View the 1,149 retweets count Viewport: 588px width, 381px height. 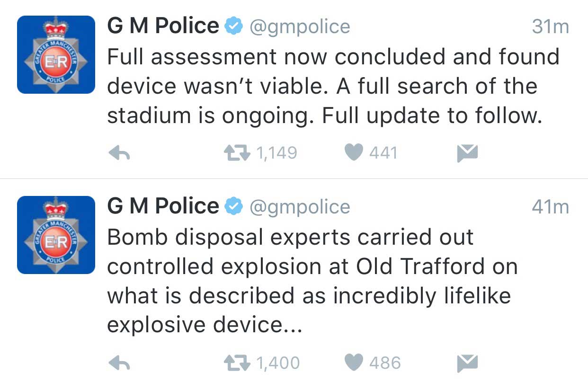click(x=276, y=153)
